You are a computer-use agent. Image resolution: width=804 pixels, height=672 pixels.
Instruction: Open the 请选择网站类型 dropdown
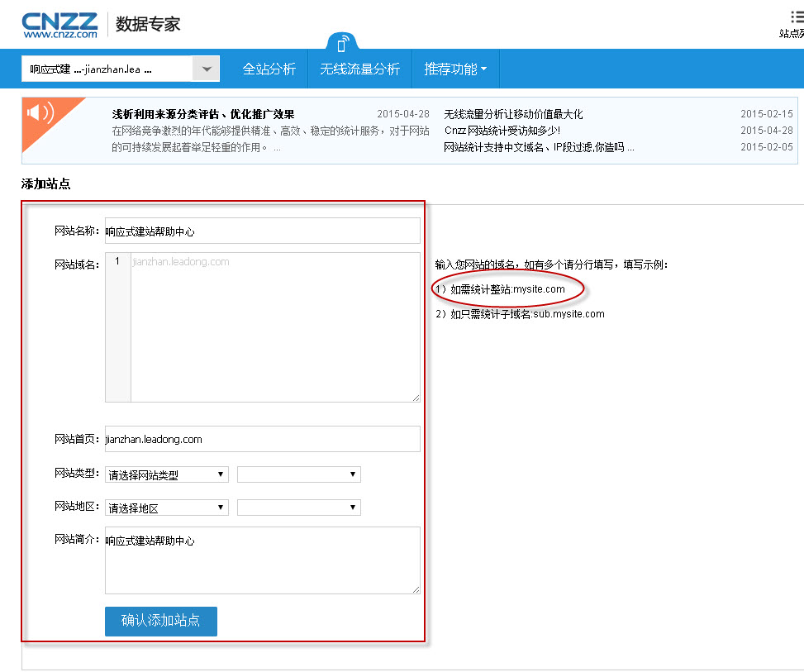(166, 474)
